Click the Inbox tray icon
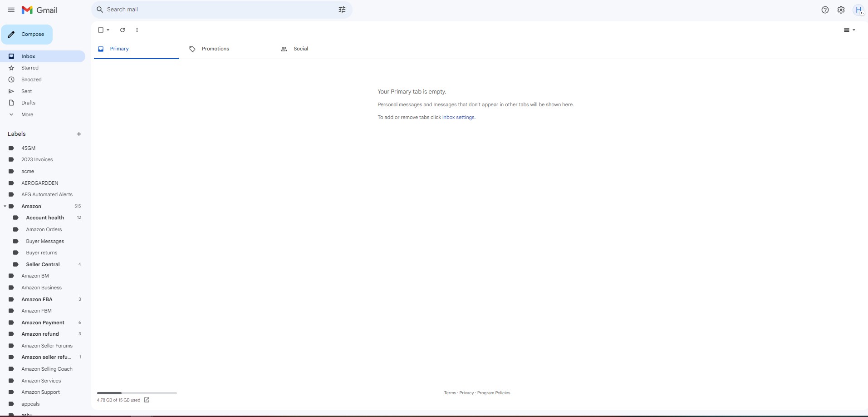The width and height of the screenshot is (868, 417). [x=11, y=56]
